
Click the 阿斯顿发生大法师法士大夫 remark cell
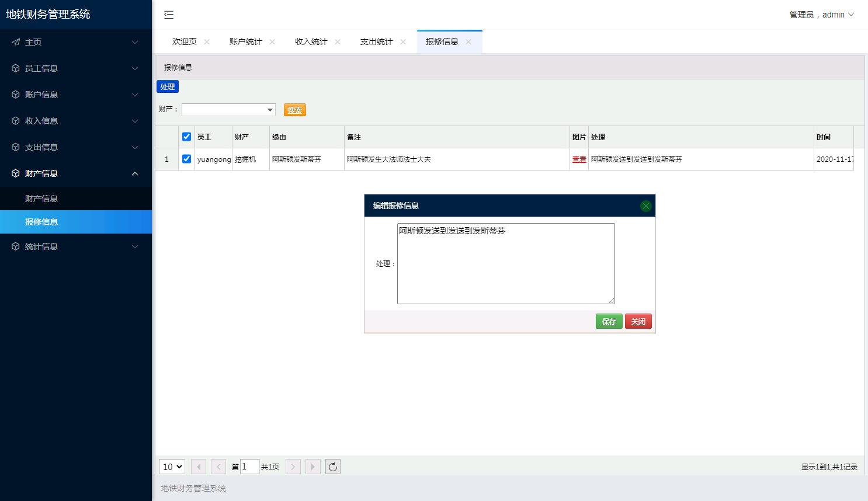[x=457, y=159]
